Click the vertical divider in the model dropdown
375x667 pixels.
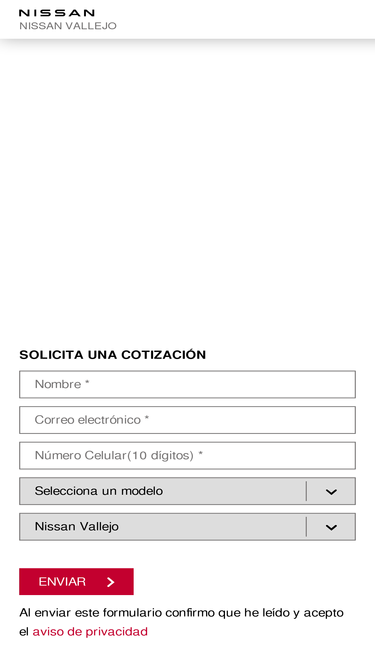click(306, 491)
